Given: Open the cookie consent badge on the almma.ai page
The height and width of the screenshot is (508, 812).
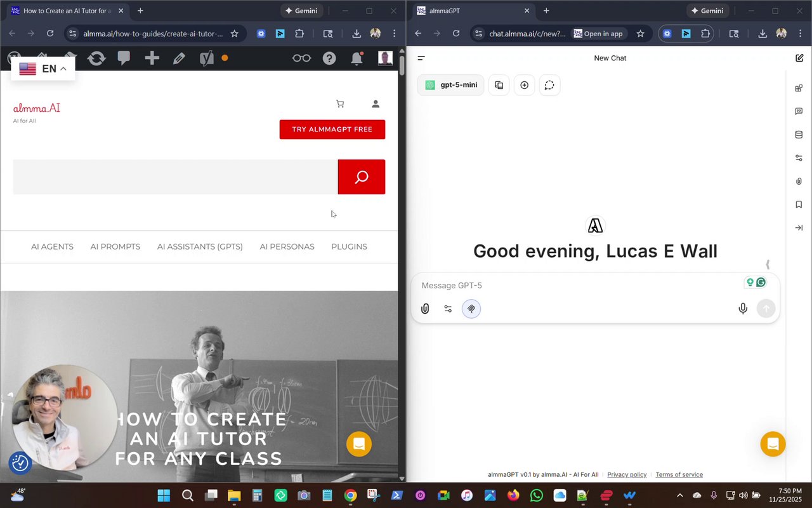Looking at the screenshot, I should 20,463.
